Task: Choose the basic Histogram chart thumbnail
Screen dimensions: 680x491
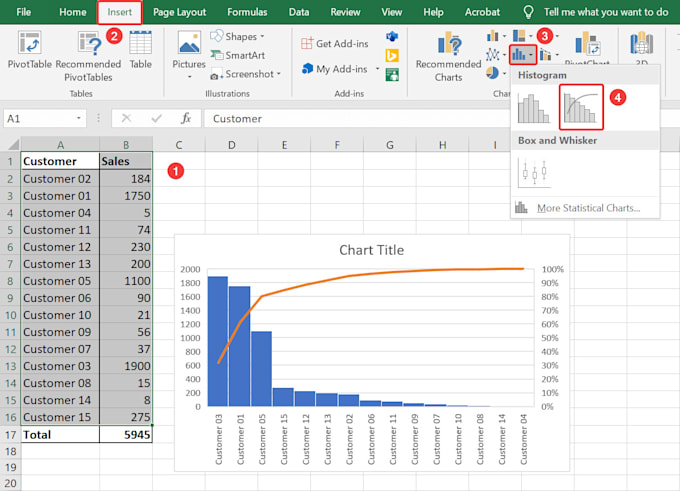Action: [535, 108]
